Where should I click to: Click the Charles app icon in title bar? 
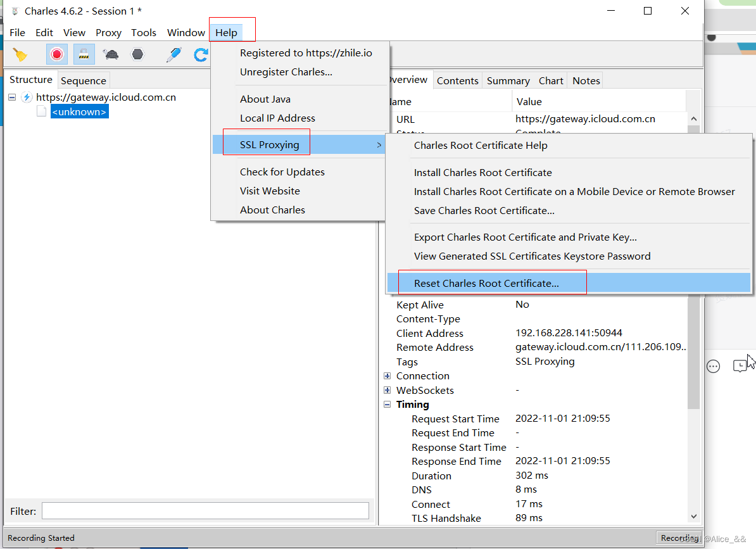pos(15,11)
